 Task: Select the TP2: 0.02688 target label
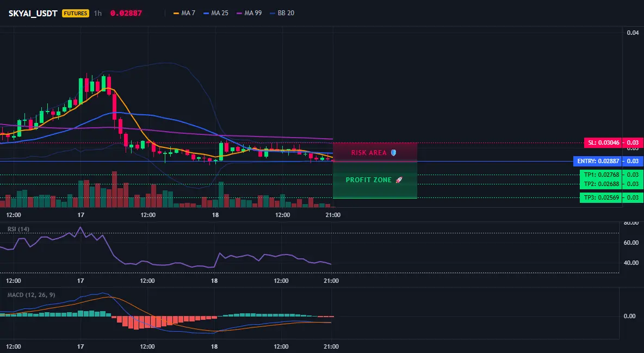coord(601,184)
